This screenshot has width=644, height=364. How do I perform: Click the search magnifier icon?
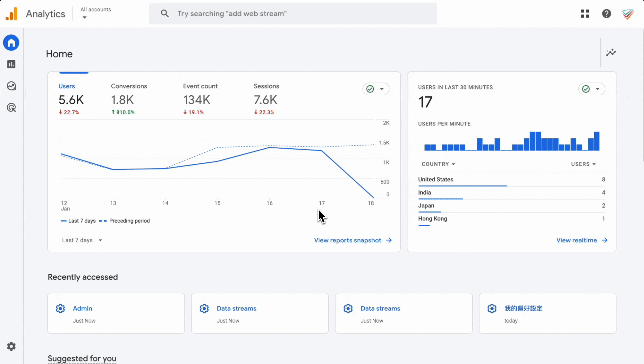(x=165, y=13)
